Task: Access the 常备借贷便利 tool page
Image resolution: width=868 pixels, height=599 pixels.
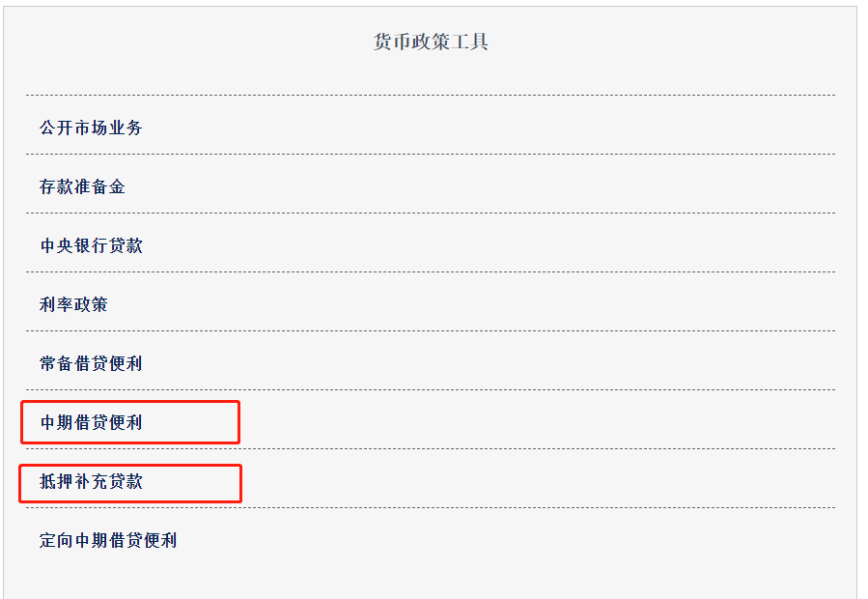Action: pyautogui.click(x=89, y=363)
